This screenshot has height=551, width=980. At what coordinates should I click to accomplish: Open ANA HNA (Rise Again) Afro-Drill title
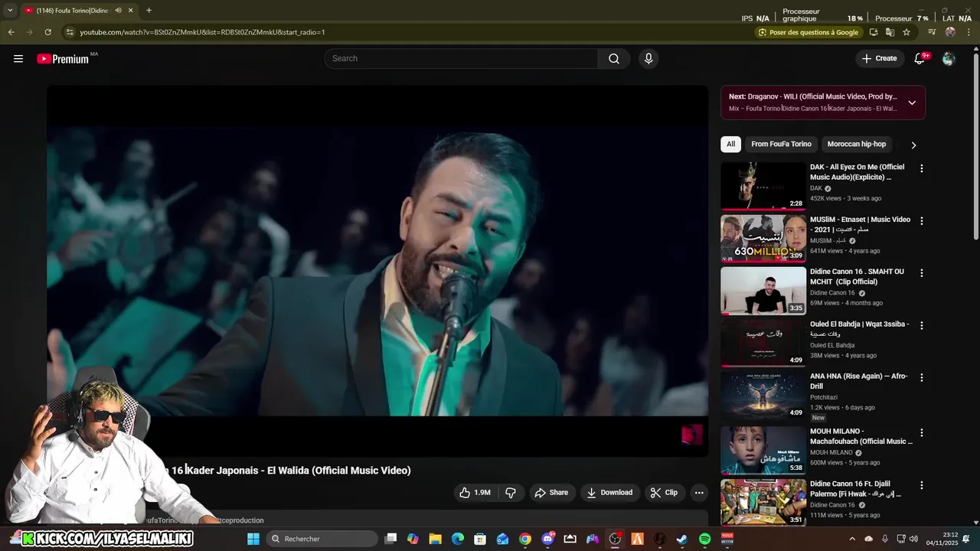pos(859,382)
